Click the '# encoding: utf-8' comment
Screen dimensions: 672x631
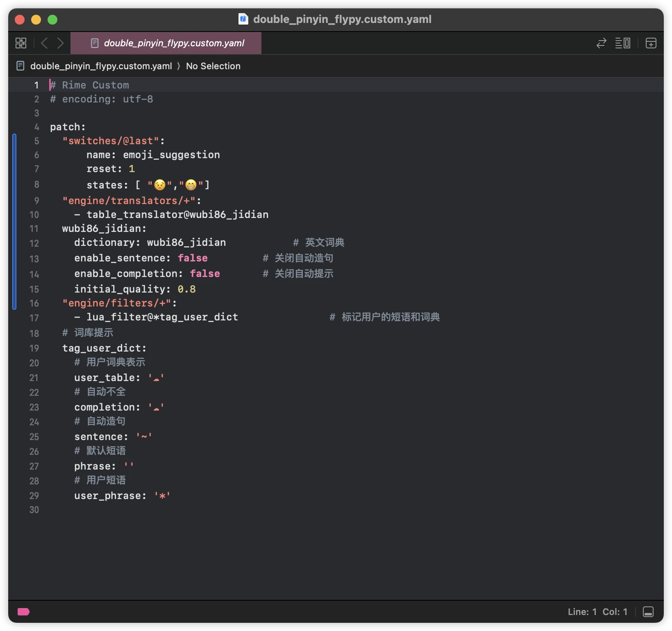[102, 99]
